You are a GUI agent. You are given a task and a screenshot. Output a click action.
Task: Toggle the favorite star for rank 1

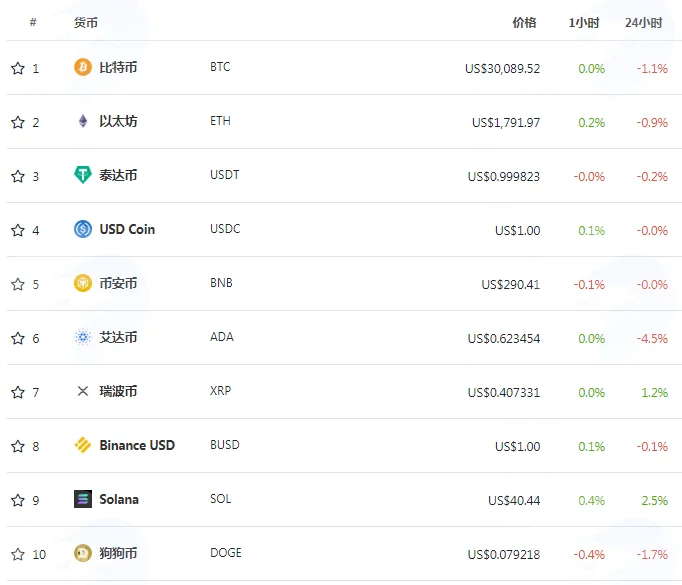coord(18,68)
